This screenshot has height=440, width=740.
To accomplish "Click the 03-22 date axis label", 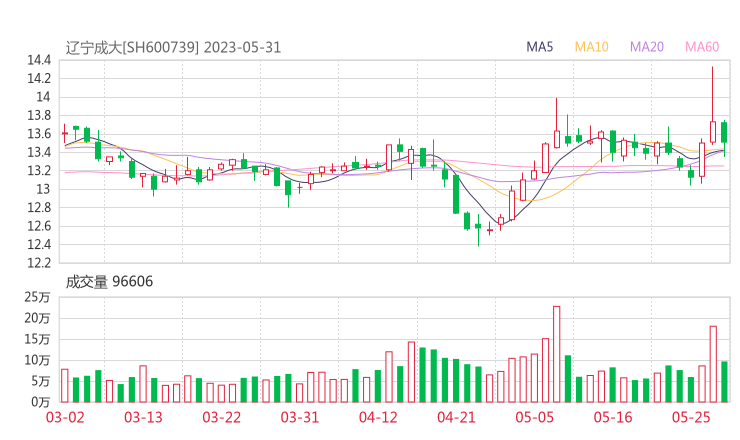I will [222, 417].
